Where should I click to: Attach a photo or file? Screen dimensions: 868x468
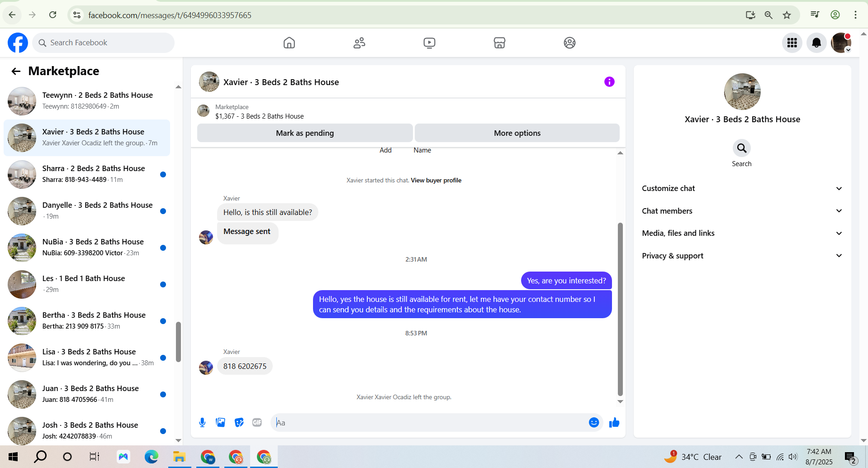(221, 423)
